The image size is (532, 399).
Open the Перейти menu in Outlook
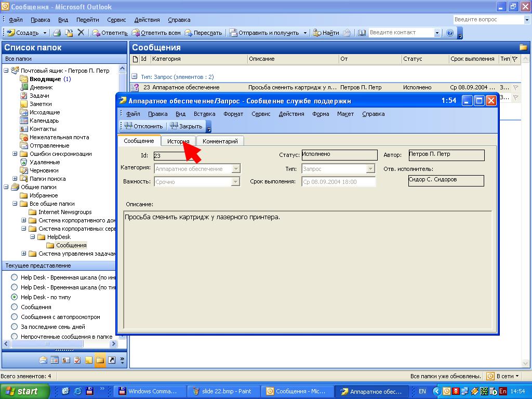[87, 20]
